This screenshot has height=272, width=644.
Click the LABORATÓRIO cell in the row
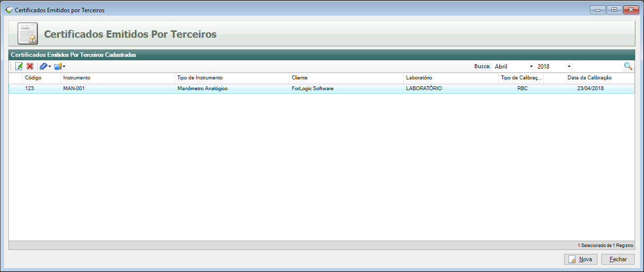pos(451,89)
